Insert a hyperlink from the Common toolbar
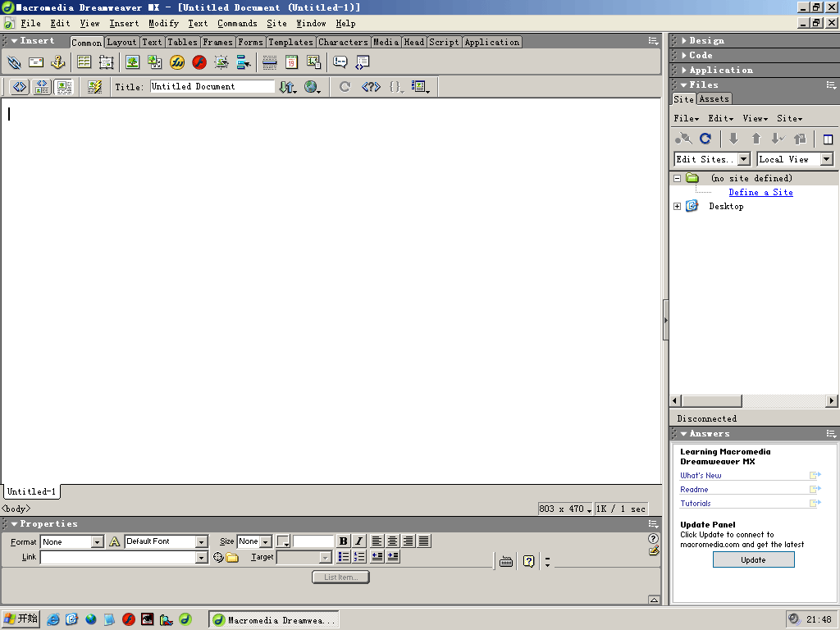The image size is (840, 630). click(x=14, y=62)
